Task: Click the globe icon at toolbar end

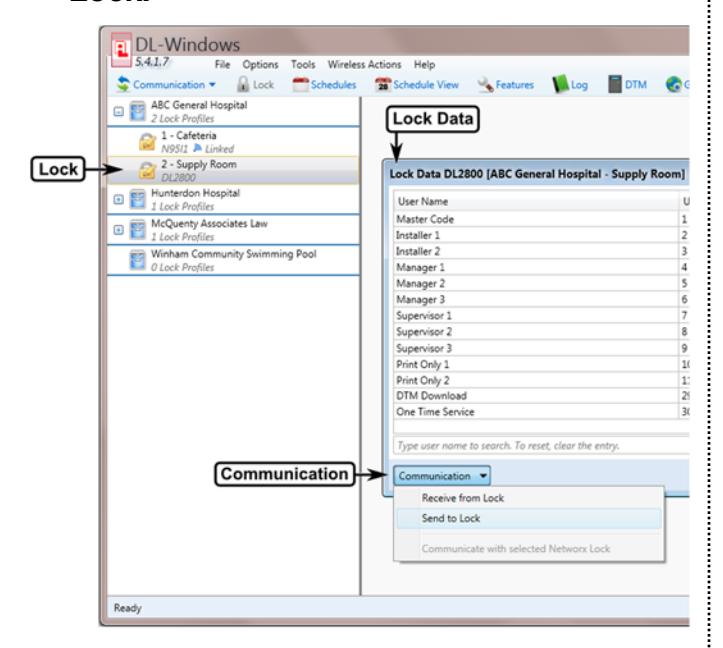Action: [x=674, y=84]
